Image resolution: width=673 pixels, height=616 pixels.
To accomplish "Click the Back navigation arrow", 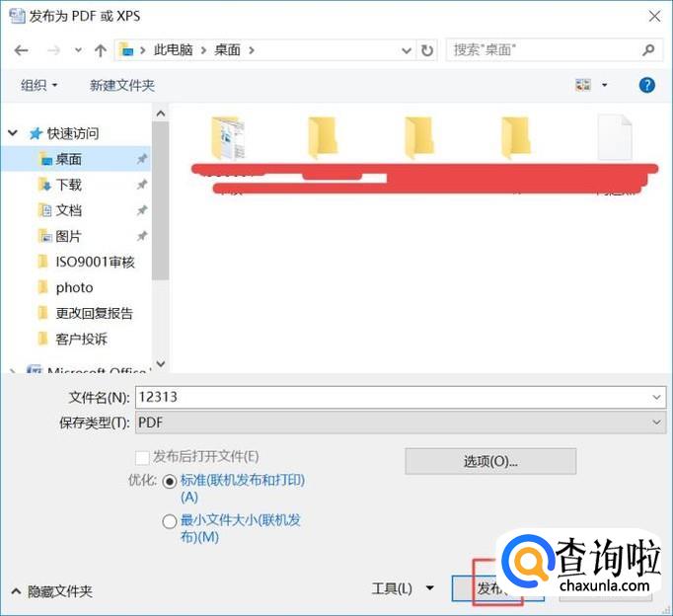I will point(23,49).
